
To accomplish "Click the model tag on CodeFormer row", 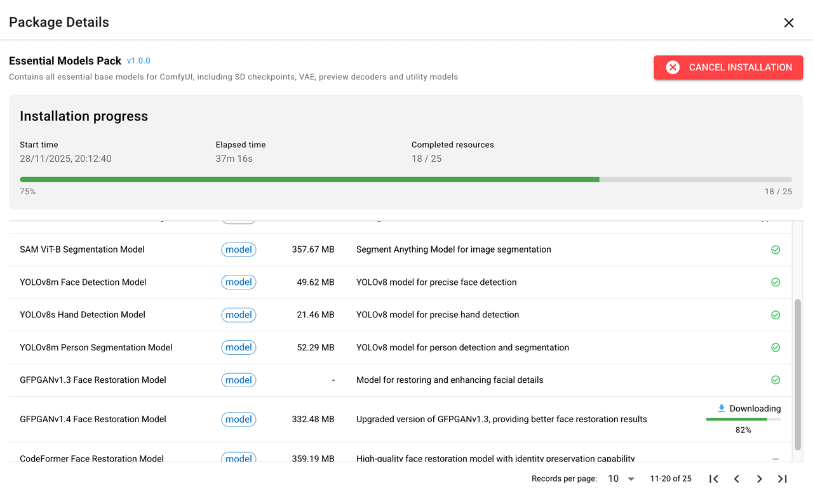I will point(238,458).
